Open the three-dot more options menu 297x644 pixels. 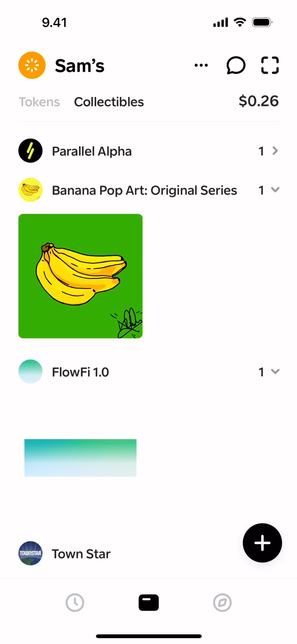point(201,65)
